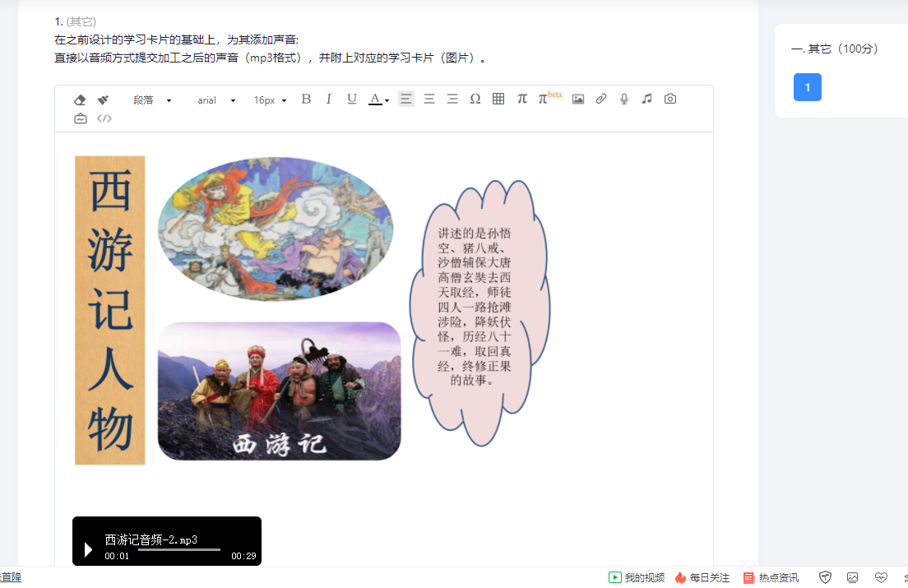The height and width of the screenshot is (588, 908).
Task: Switch to source code view icon
Action: coord(104,118)
